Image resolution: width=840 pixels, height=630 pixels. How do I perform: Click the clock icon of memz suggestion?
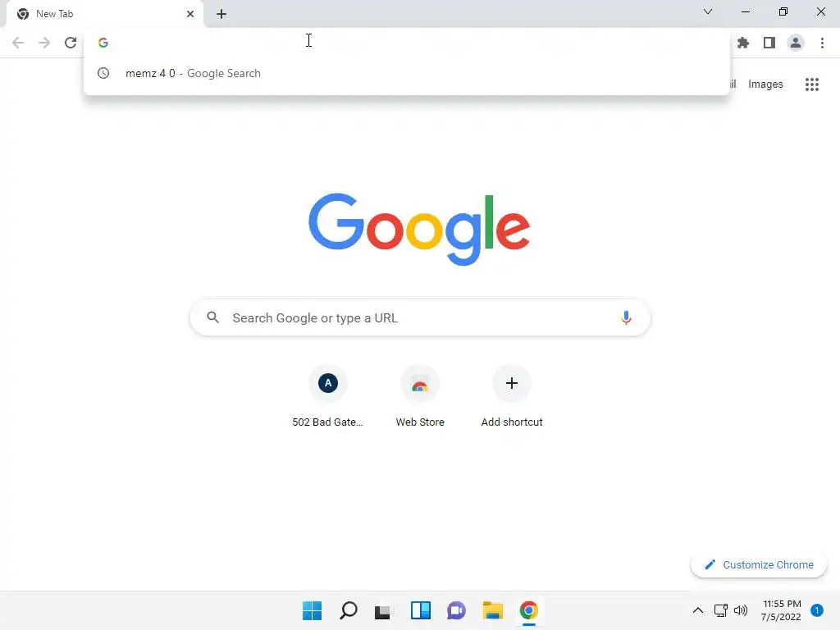point(103,73)
